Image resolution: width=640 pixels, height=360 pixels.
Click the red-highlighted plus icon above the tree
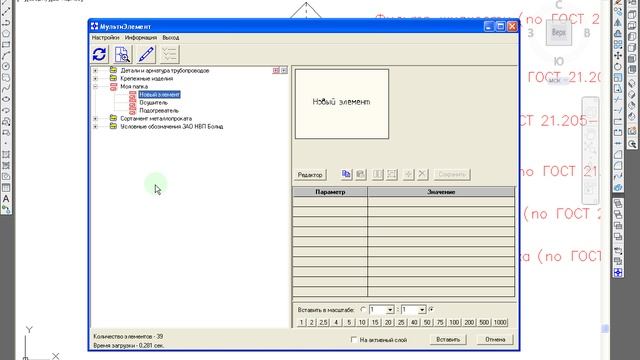point(276,71)
